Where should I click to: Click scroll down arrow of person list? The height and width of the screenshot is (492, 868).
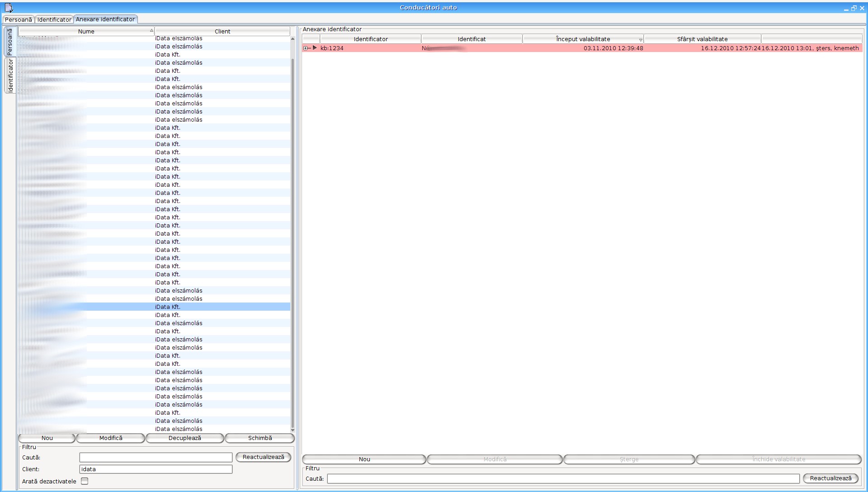(x=292, y=430)
